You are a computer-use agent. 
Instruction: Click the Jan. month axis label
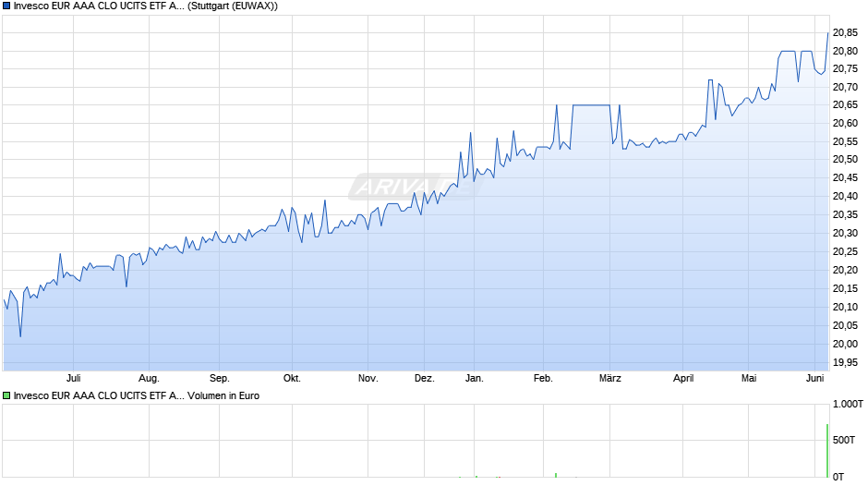click(x=475, y=379)
